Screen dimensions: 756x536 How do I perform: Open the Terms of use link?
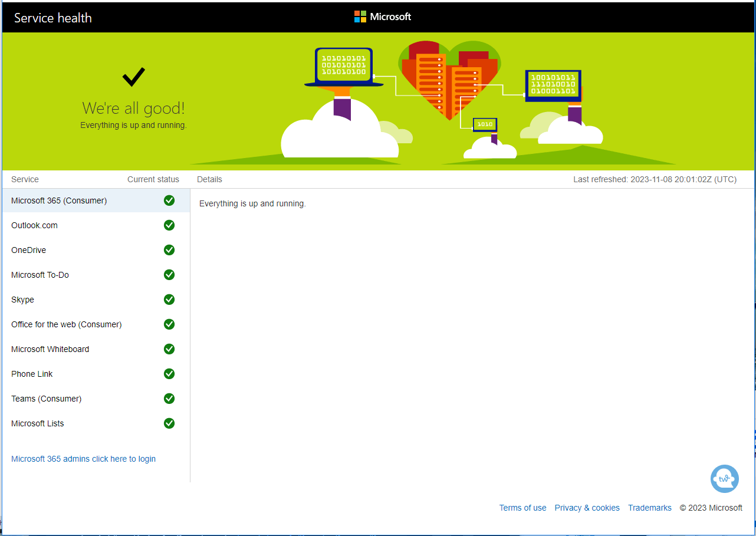click(x=522, y=508)
